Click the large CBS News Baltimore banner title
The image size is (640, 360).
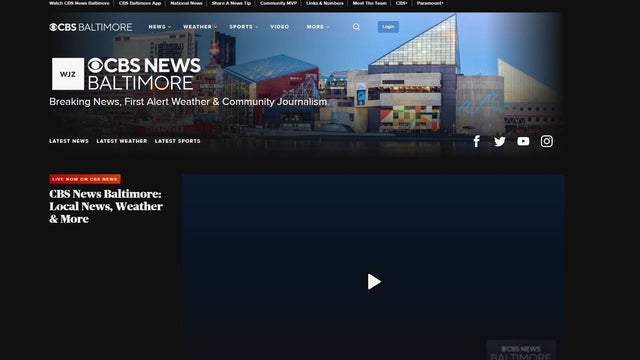pos(144,74)
